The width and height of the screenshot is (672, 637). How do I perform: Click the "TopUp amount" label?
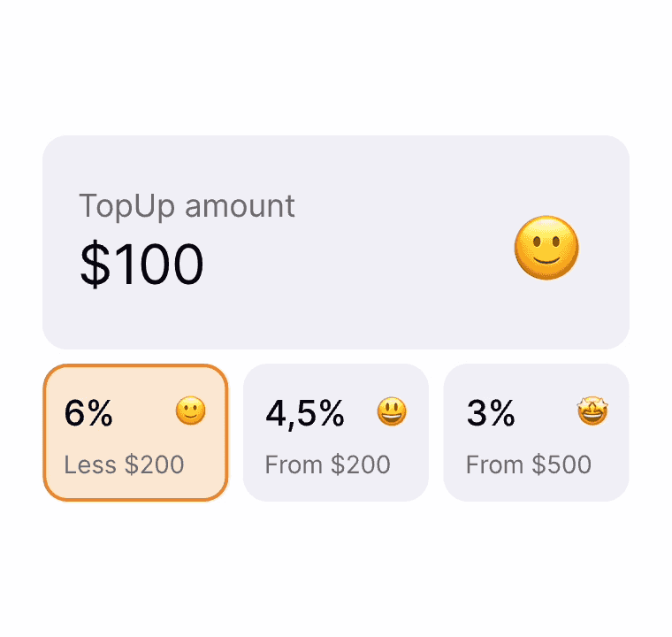click(187, 206)
